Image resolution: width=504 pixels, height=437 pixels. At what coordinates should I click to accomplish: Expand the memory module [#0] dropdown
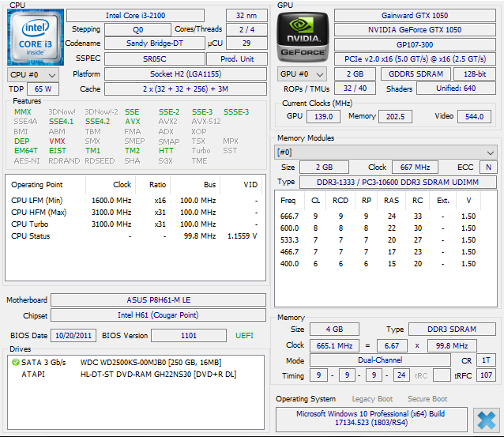(x=386, y=152)
